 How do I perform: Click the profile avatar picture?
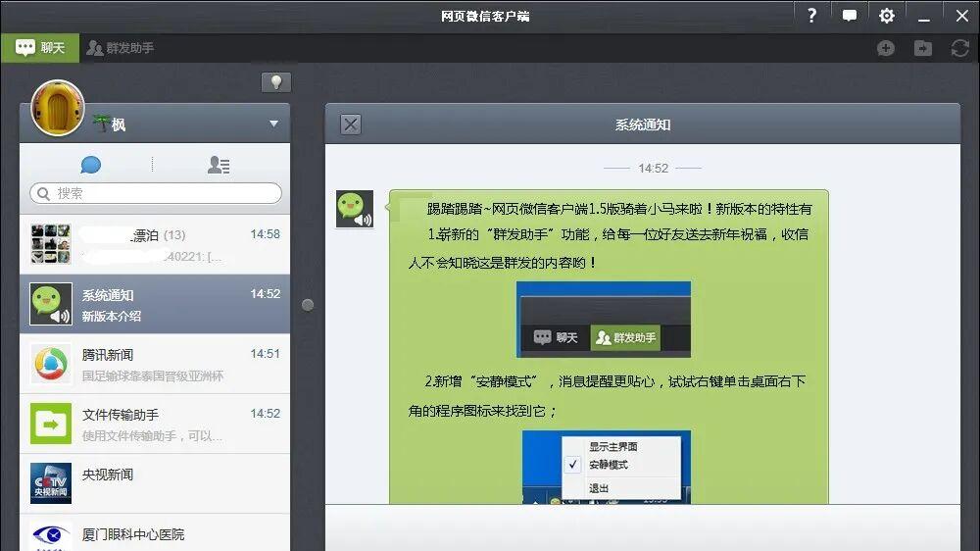58,108
